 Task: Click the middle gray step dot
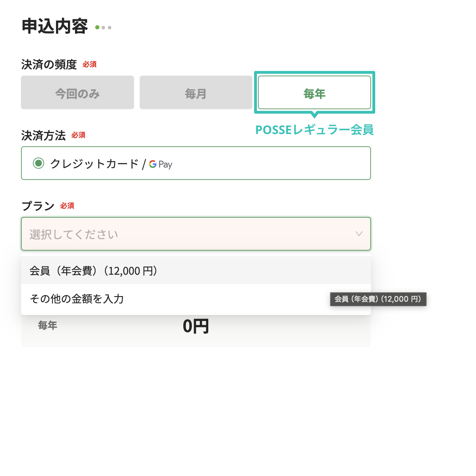coord(104,27)
